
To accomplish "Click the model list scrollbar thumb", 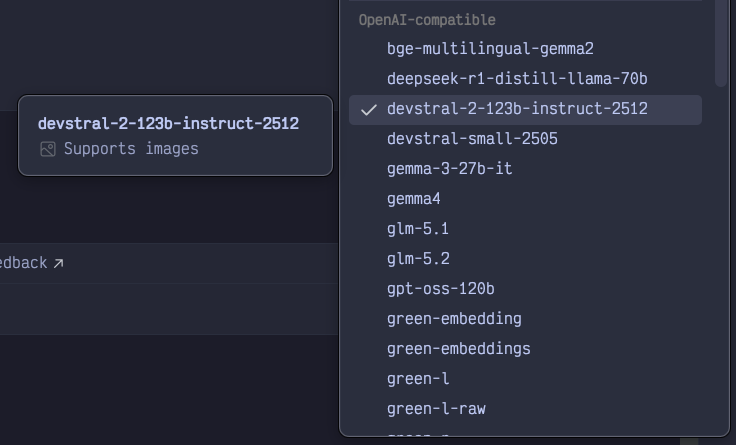I will click(720, 43).
